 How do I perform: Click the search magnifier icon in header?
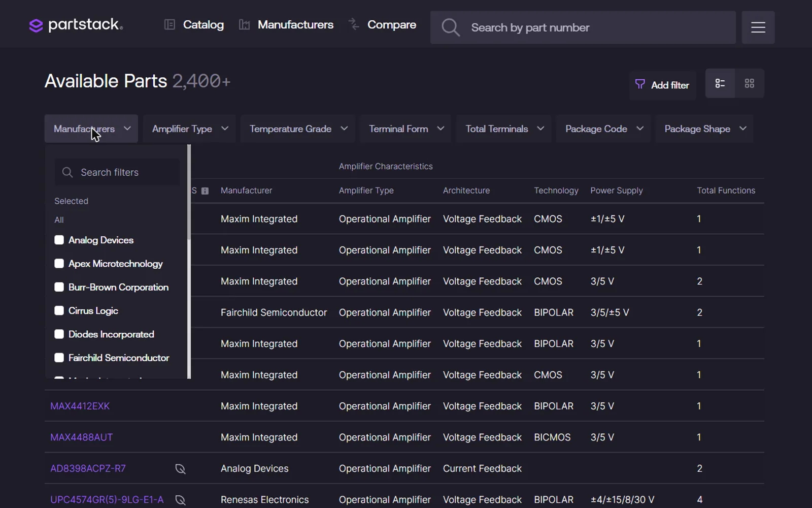(450, 27)
